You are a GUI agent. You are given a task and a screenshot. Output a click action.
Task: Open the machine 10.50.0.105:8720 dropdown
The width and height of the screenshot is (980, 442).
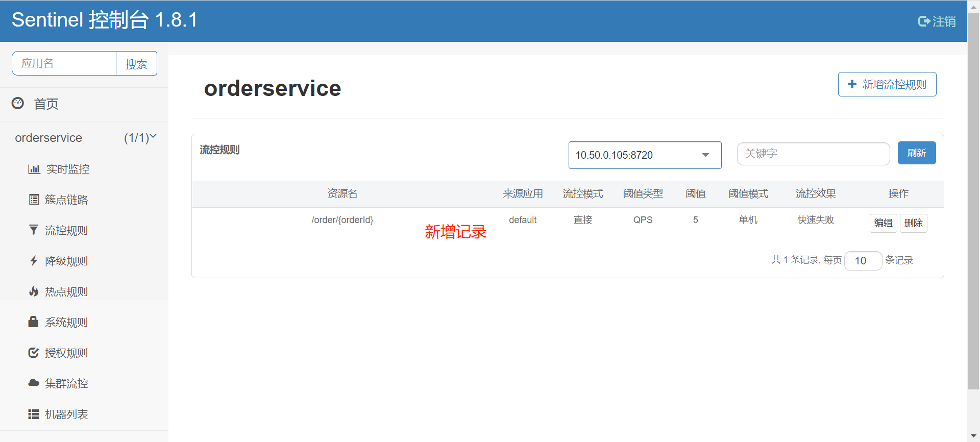pos(645,155)
